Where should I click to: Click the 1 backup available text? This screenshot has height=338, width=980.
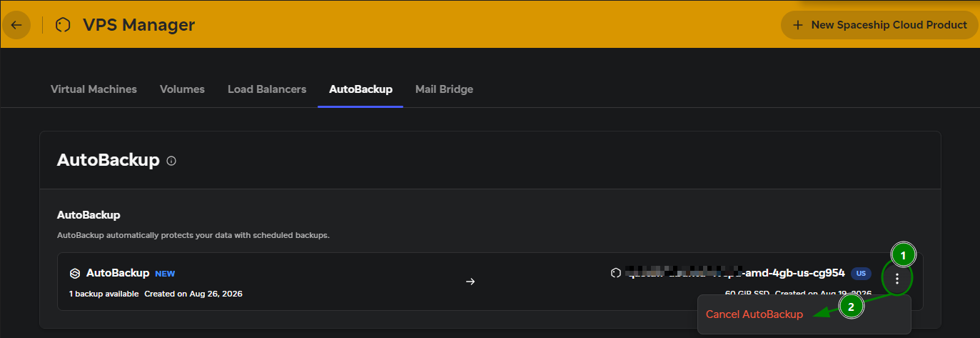click(x=103, y=294)
